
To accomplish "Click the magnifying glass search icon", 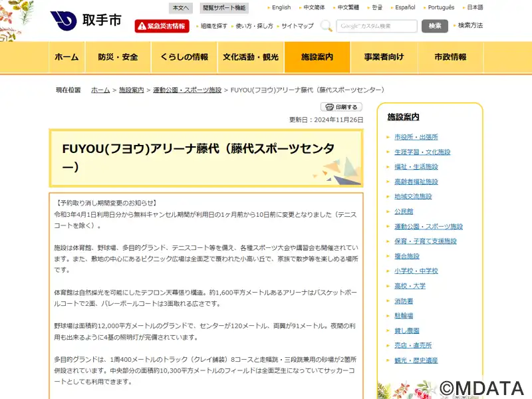I will (327, 26).
